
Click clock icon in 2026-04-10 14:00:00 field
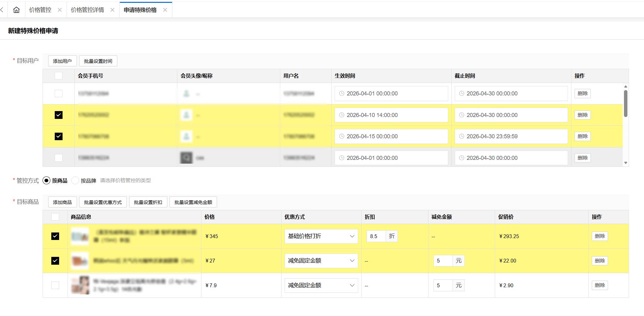pyautogui.click(x=342, y=115)
